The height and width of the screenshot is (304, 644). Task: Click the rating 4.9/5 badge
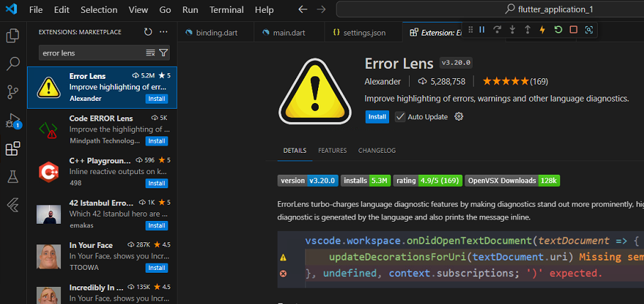[x=427, y=180]
